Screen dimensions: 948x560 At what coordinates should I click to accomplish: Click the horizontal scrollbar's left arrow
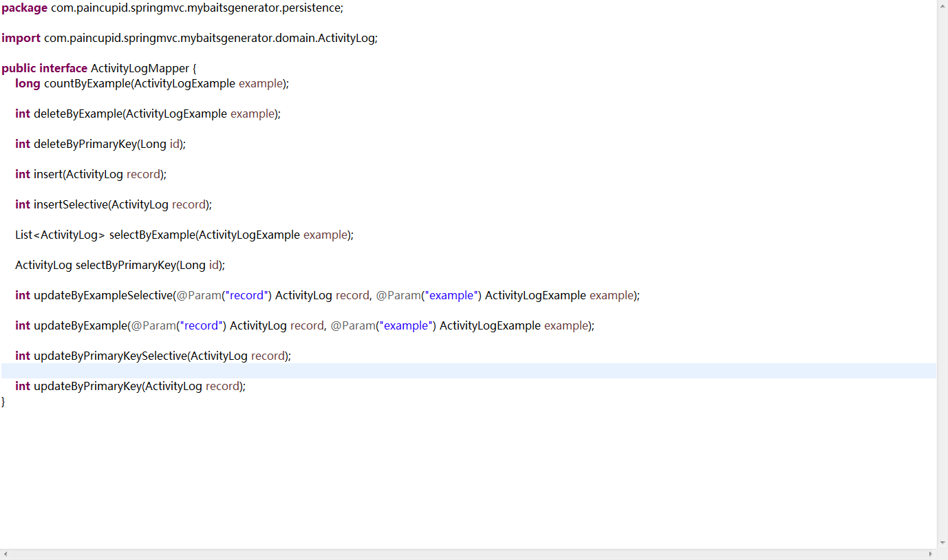coord(5,554)
